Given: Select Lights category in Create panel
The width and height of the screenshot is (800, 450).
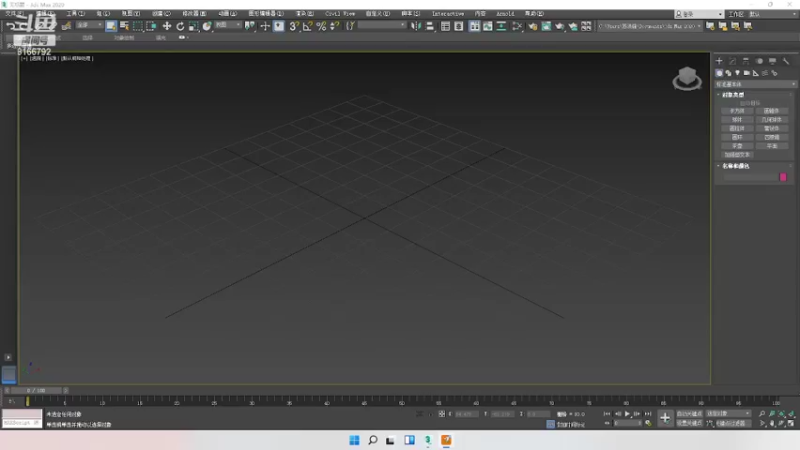Looking at the screenshot, I should point(737,73).
